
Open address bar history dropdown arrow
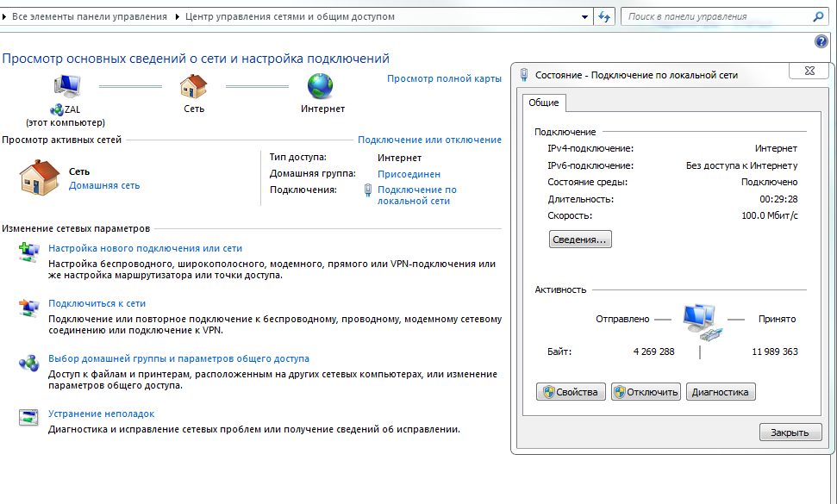584,17
